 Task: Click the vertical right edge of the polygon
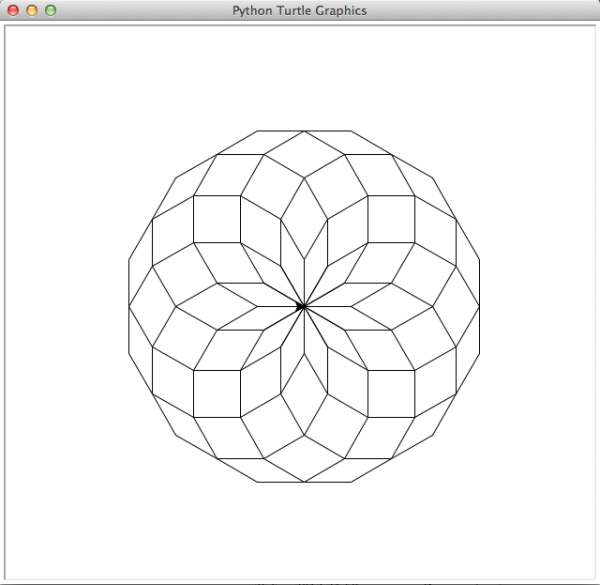coord(480,306)
